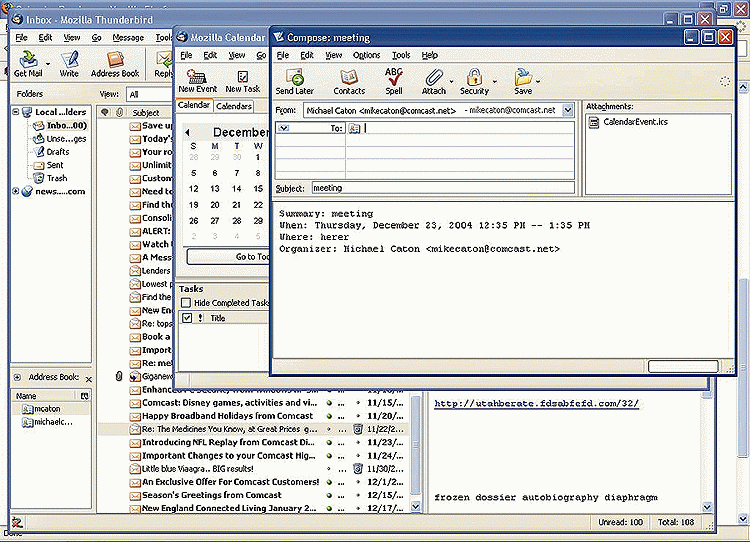The height and width of the screenshot is (542, 750).
Task: Toggle read status dot for Season's Greetings email
Action: 330,495
